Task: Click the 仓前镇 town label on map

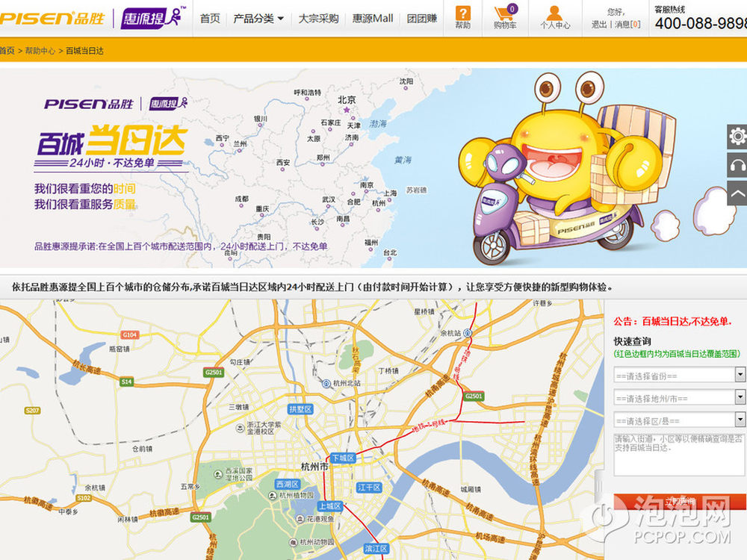Action: coord(142,449)
